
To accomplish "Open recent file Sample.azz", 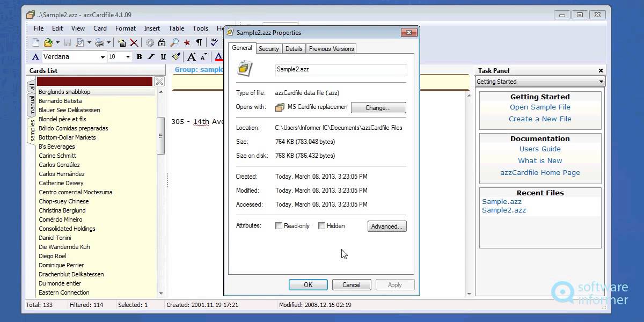I will point(502,202).
